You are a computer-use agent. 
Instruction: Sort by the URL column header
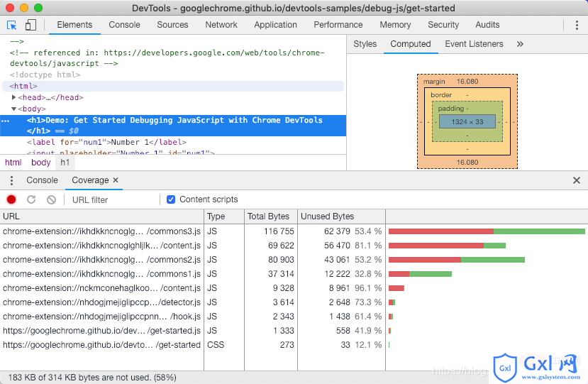tap(101, 216)
